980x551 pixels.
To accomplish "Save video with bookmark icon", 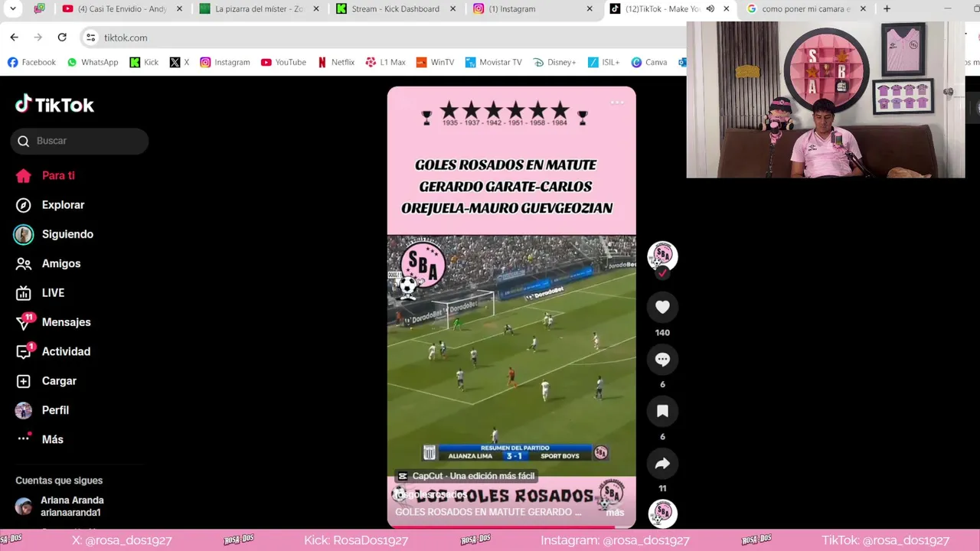I will (x=662, y=411).
